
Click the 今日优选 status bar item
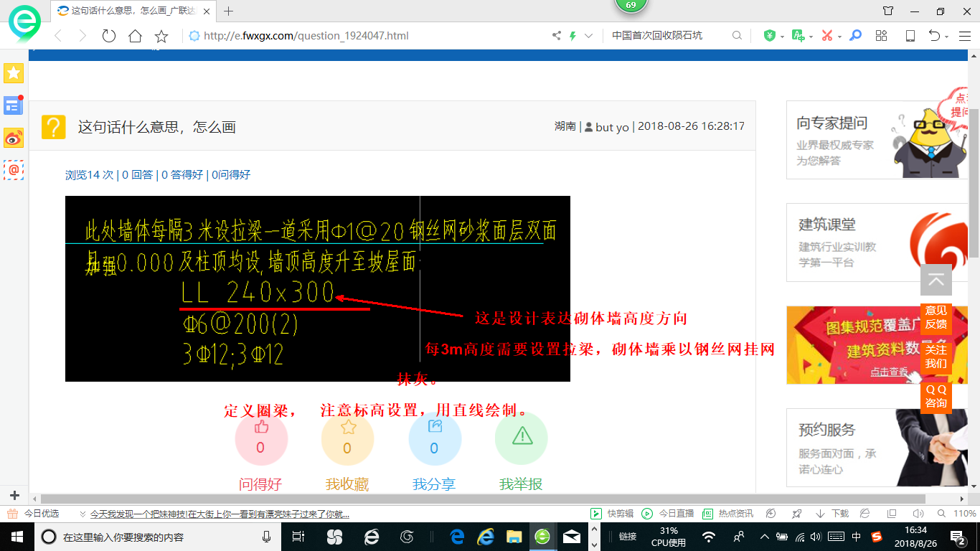click(x=33, y=514)
